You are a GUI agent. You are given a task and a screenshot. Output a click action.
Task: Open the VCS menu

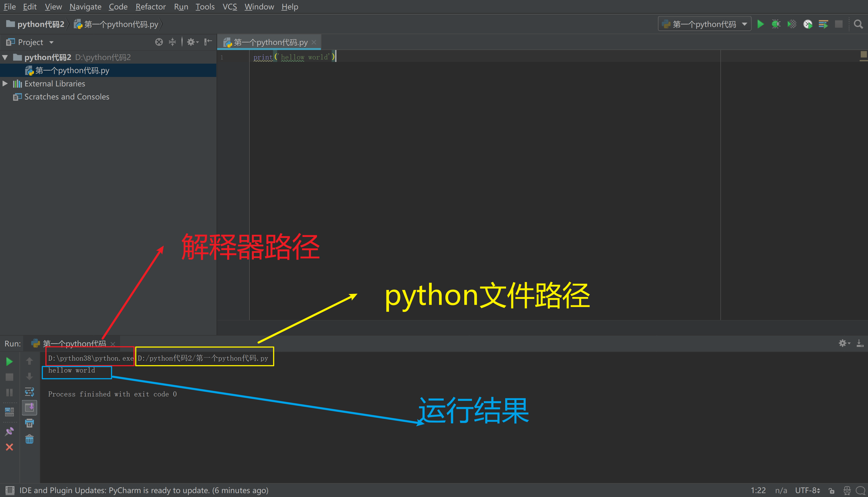pos(230,6)
